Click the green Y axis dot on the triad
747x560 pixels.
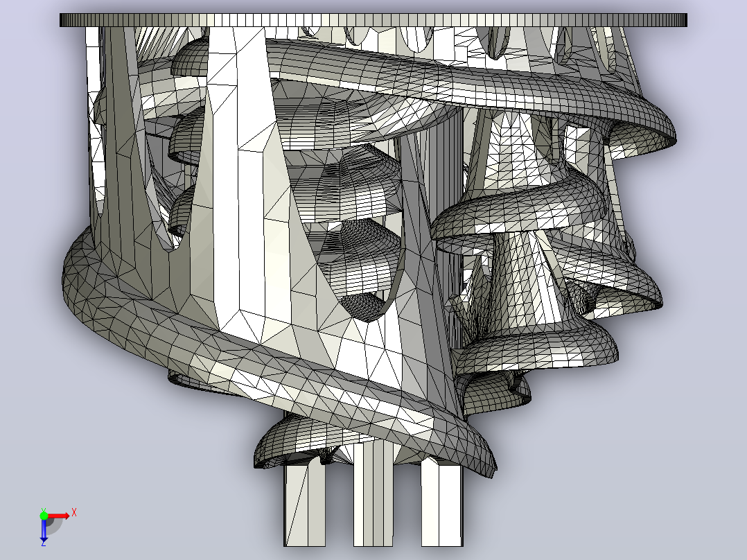coord(44,516)
